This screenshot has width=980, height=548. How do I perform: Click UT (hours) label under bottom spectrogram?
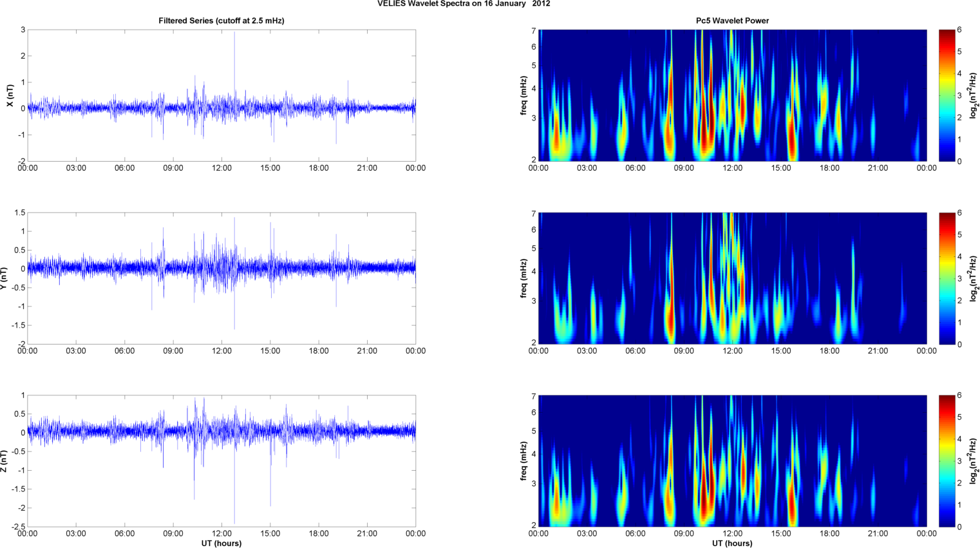click(x=732, y=543)
